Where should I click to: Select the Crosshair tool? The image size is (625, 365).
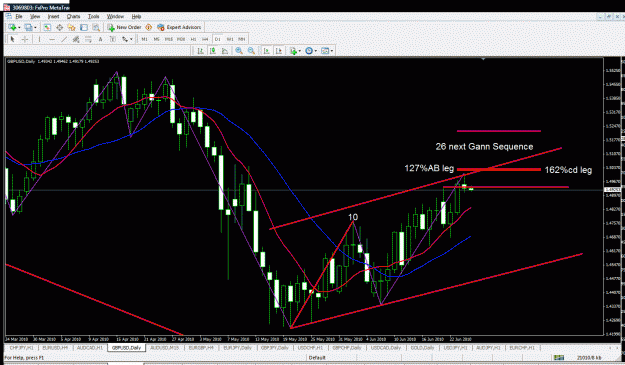(25, 39)
